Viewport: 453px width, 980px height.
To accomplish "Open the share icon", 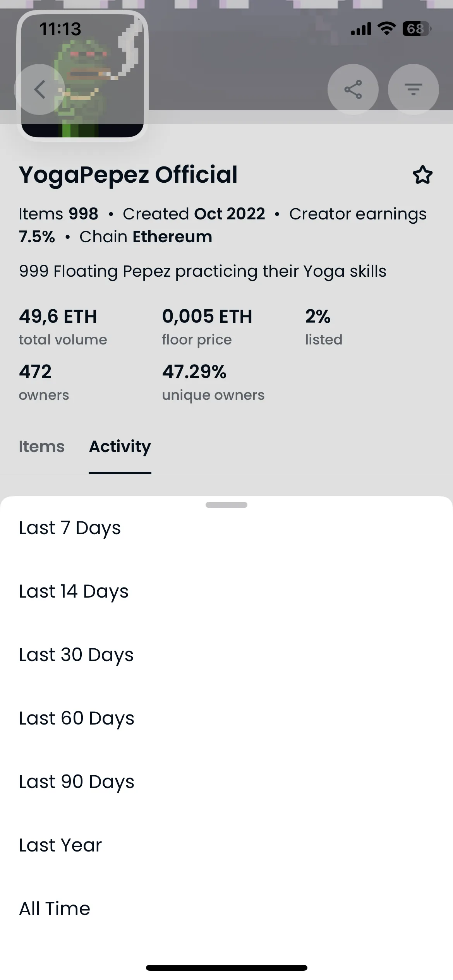I will click(353, 89).
